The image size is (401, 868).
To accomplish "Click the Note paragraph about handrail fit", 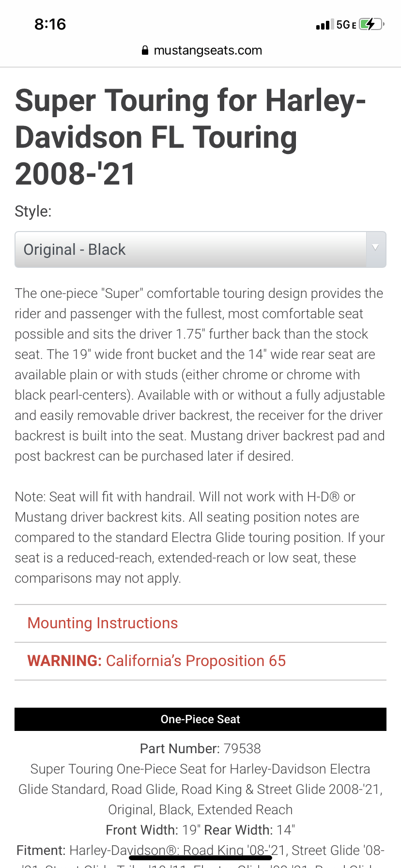I will pyautogui.click(x=200, y=538).
